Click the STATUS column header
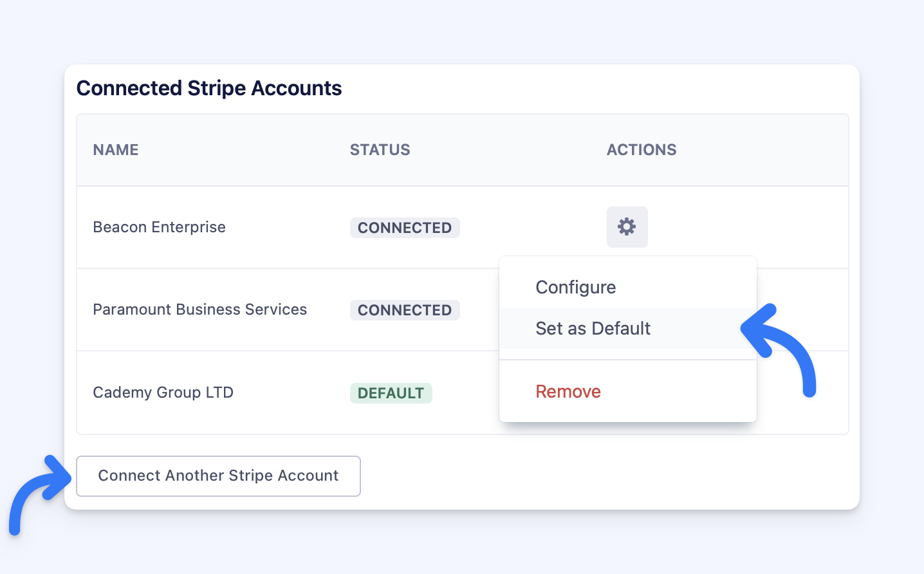The height and width of the screenshot is (574, 924). tap(380, 150)
